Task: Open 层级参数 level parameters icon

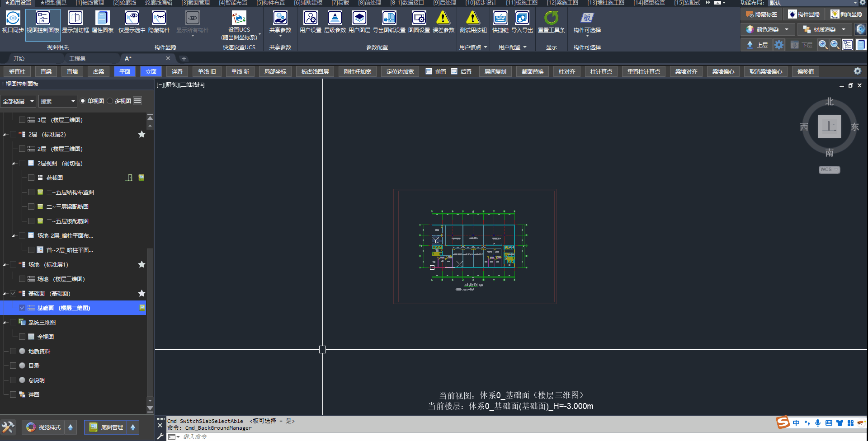Action: (x=335, y=19)
